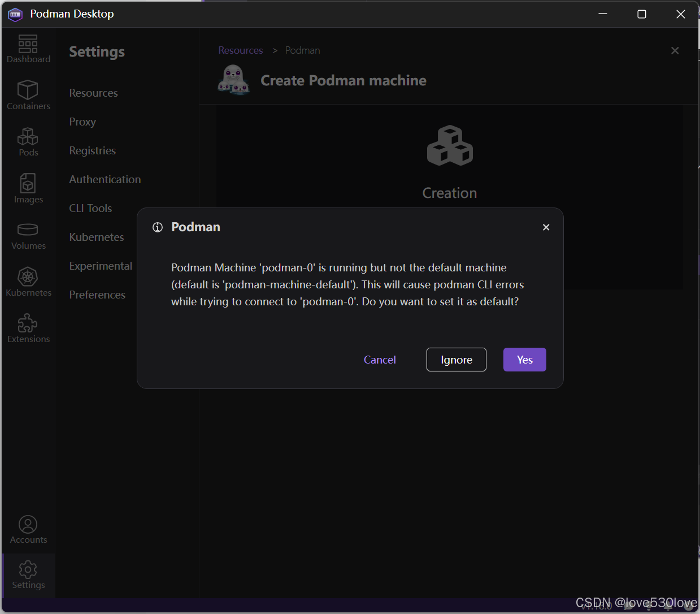Screen dimensions: 700x614
Task: Go to Containers in the sidebar
Action: tap(28, 95)
